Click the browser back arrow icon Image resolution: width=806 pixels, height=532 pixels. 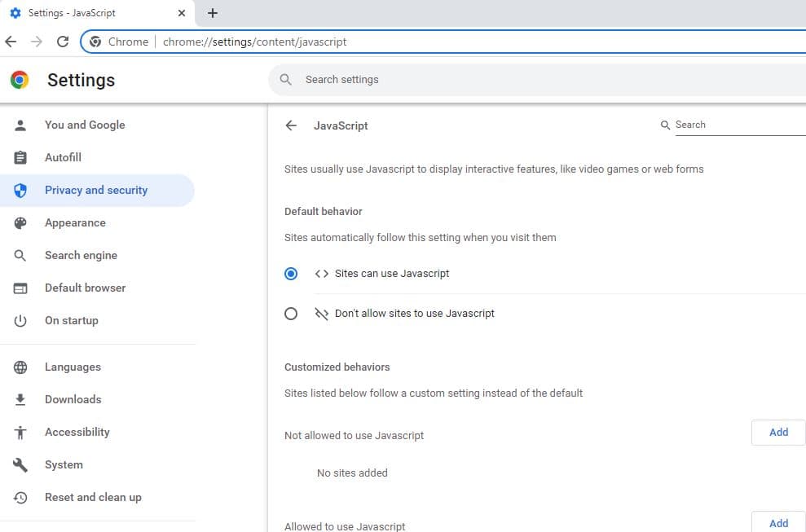(x=11, y=42)
